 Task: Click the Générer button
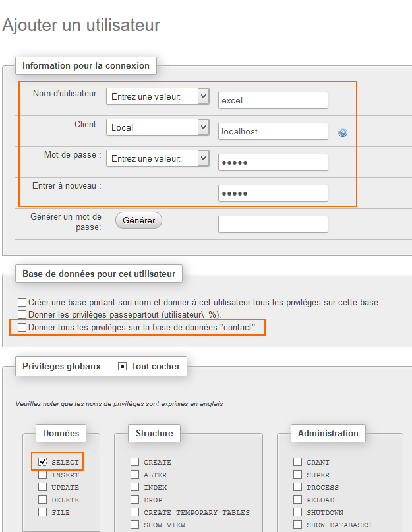pos(138,220)
